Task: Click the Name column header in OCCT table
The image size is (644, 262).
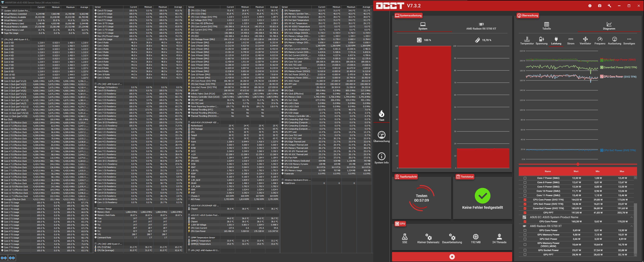Action: click(548, 171)
